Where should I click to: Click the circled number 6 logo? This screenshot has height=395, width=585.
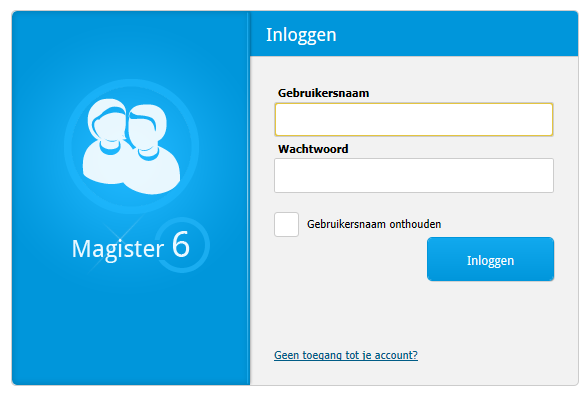pos(182,245)
